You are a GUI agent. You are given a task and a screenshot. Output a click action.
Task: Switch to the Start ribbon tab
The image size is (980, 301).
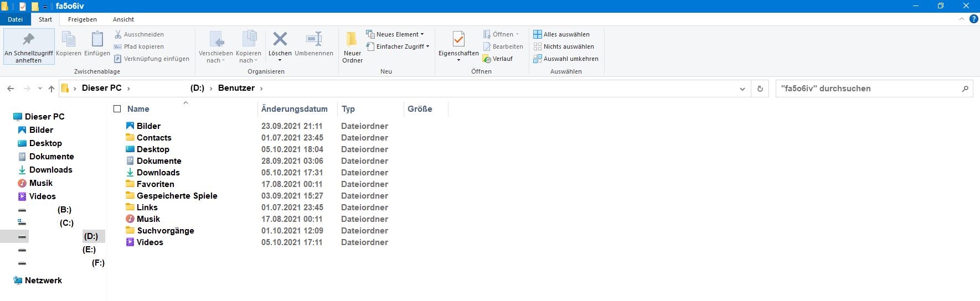point(45,19)
